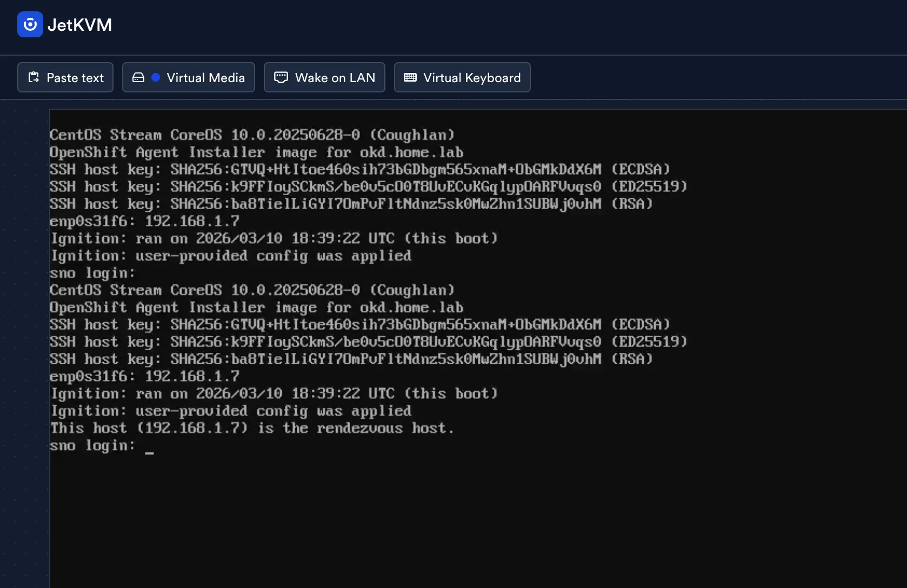This screenshot has height=588, width=907.
Task: Click the first ED25519 SSH host key line
Action: [x=369, y=186]
